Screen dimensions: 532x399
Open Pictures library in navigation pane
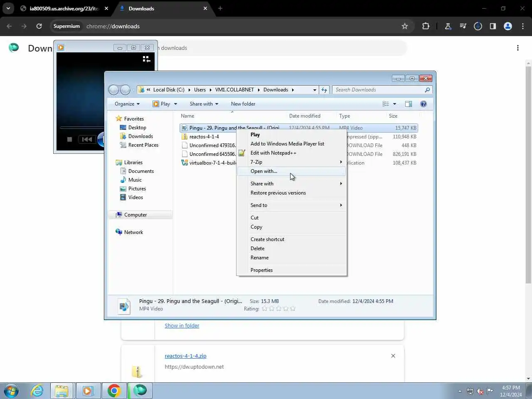(x=137, y=189)
